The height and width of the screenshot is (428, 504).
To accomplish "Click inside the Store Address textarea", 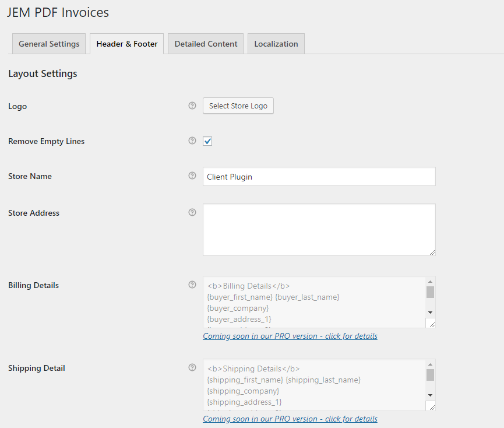I will [319, 230].
